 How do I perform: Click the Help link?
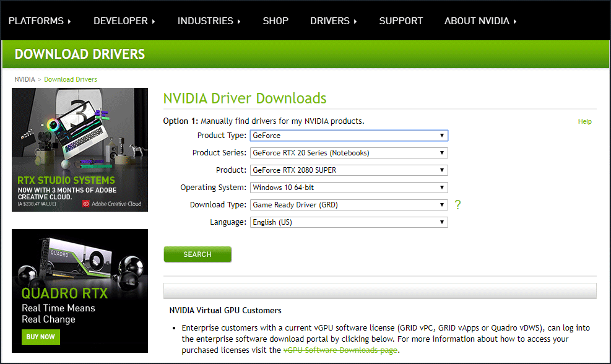[x=584, y=121]
